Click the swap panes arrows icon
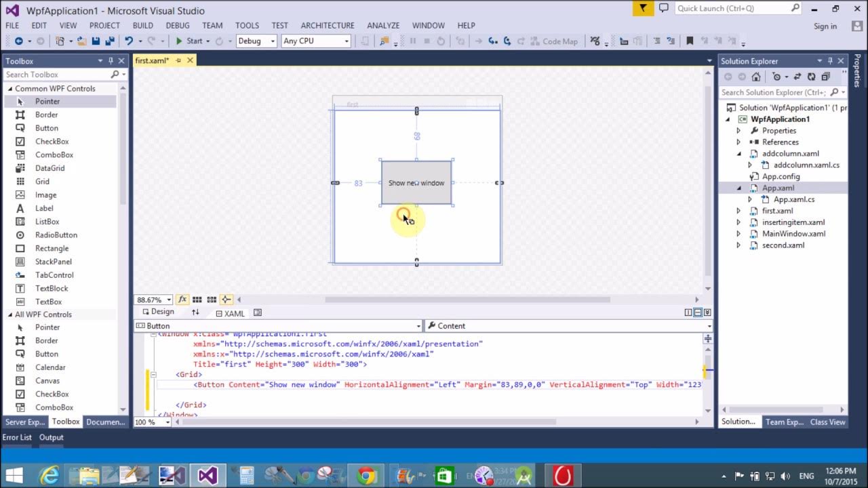Screen dimensions: 868x488 pyautogui.click(x=195, y=312)
